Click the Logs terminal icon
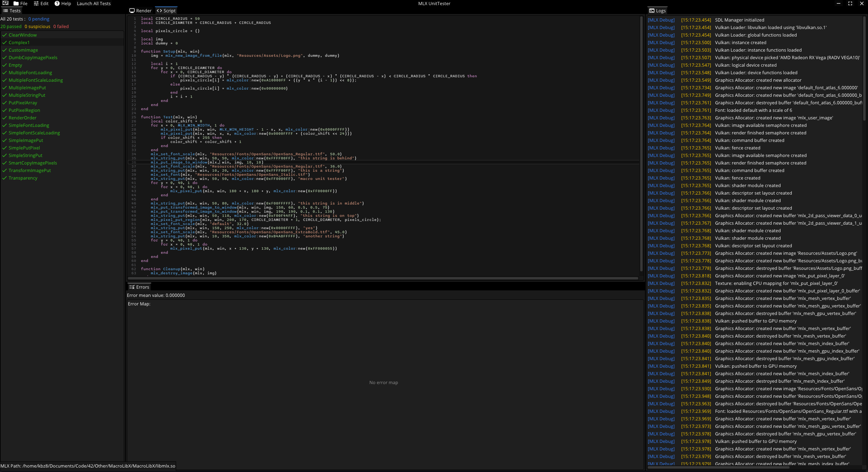Viewport: 868px width, 472px height. pyautogui.click(x=652, y=11)
